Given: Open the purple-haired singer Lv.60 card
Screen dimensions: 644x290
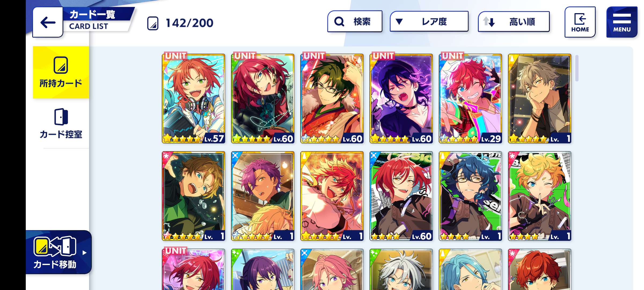Looking at the screenshot, I should coord(401,98).
